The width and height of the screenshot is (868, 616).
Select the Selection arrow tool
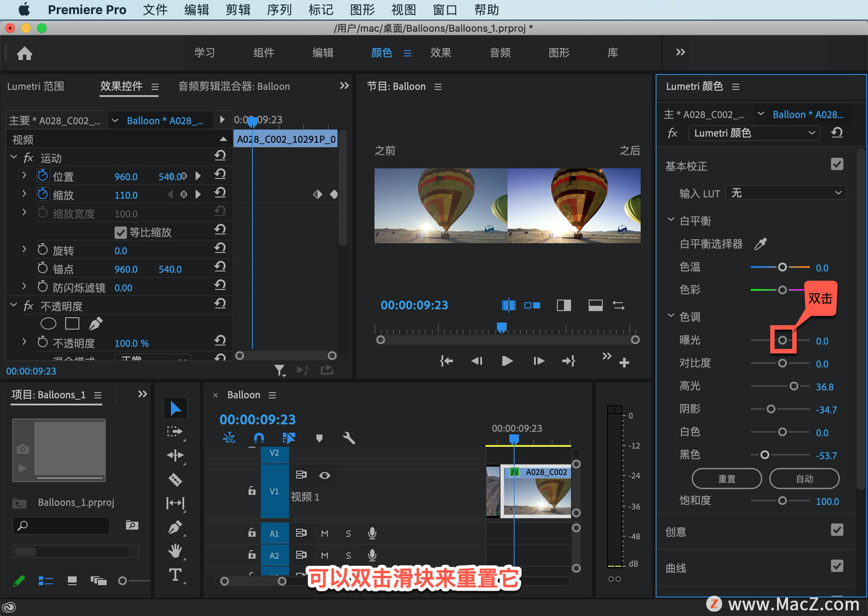175,408
